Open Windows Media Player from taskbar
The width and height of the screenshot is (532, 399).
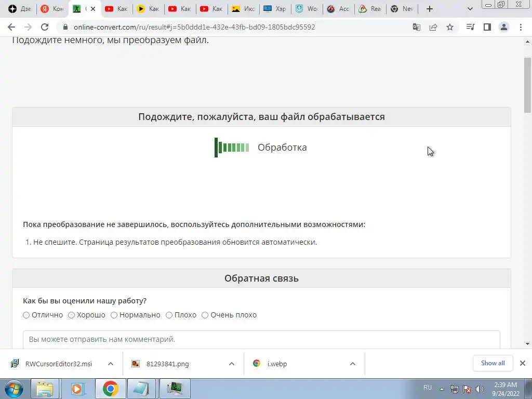pos(77,389)
